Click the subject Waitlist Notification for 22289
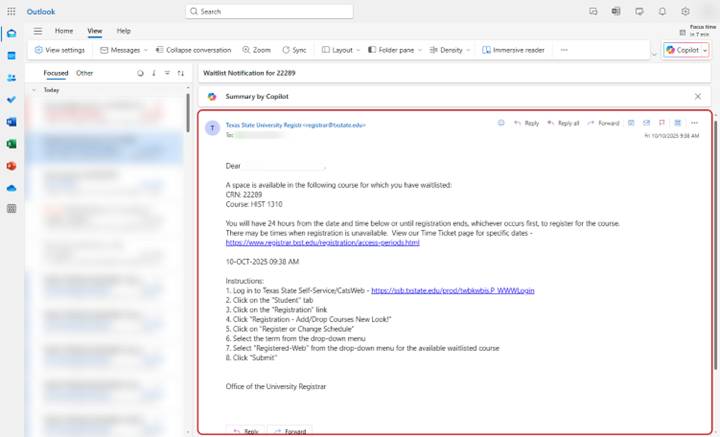The image size is (720, 437). (x=249, y=73)
